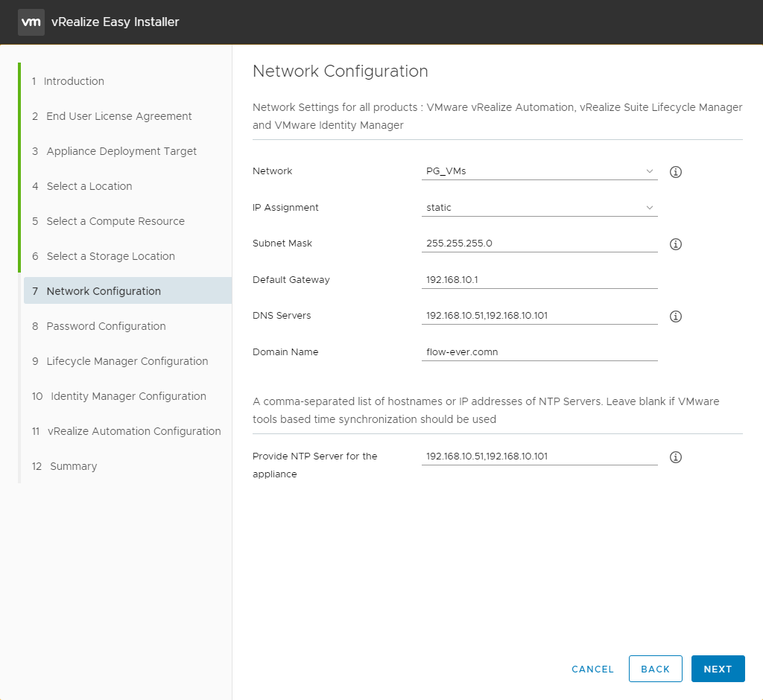Click the Network Configuration page heading

pyautogui.click(x=340, y=71)
